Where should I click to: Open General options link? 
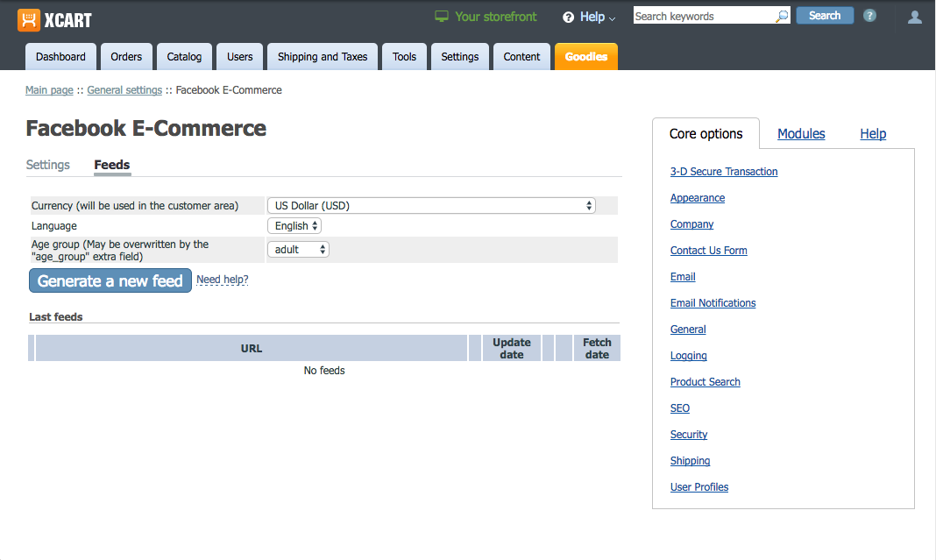click(688, 329)
